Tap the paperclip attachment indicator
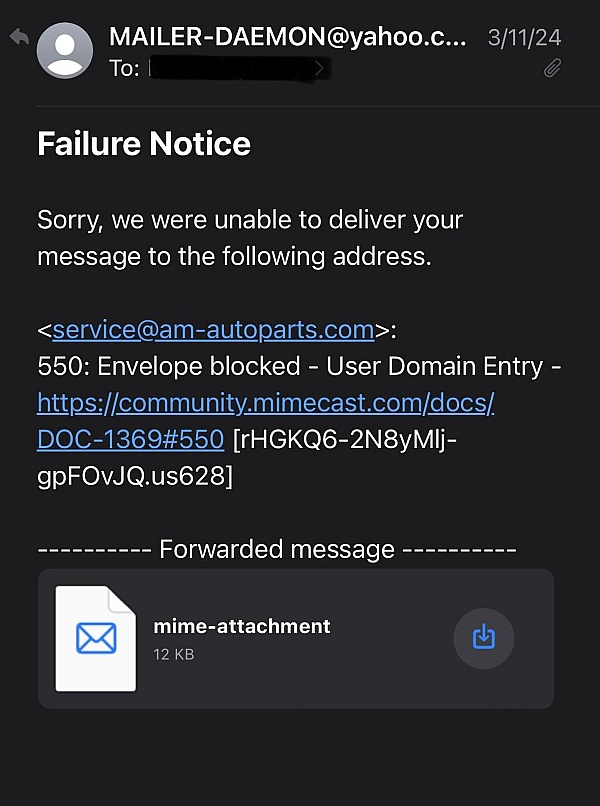 coord(552,68)
